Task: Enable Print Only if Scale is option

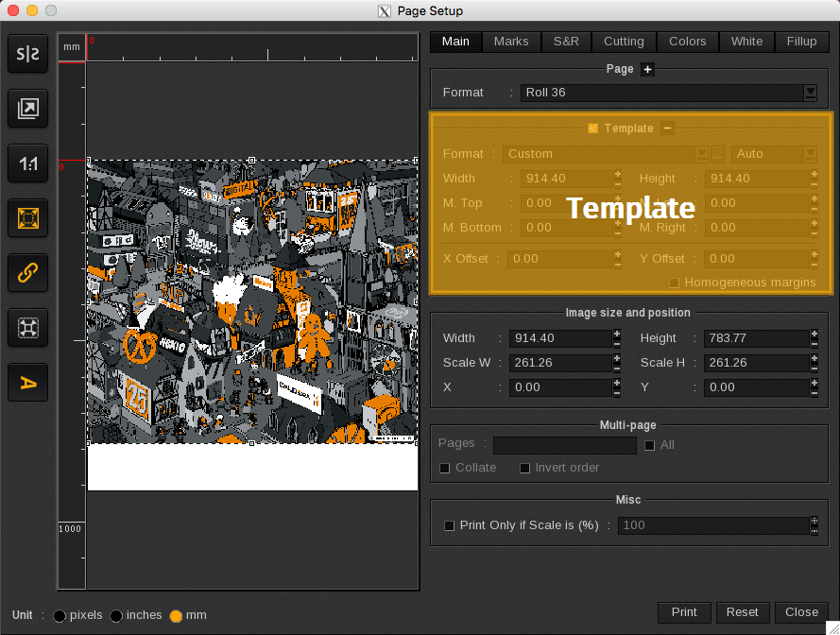Action: pos(450,525)
